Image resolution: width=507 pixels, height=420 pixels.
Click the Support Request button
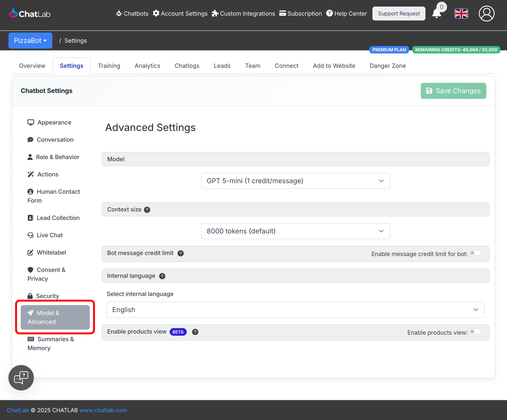coord(399,14)
